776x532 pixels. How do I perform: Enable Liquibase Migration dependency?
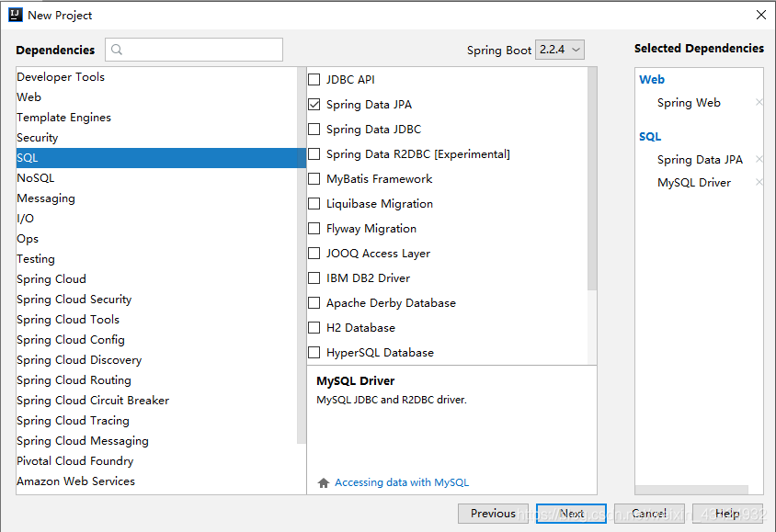[314, 204]
